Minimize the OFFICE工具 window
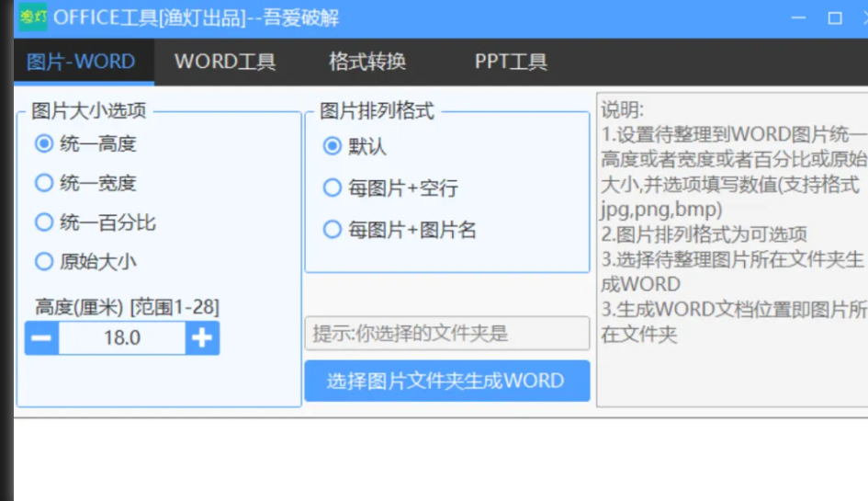The width and height of the screenshot is (868, 501). tap(798, 17)
